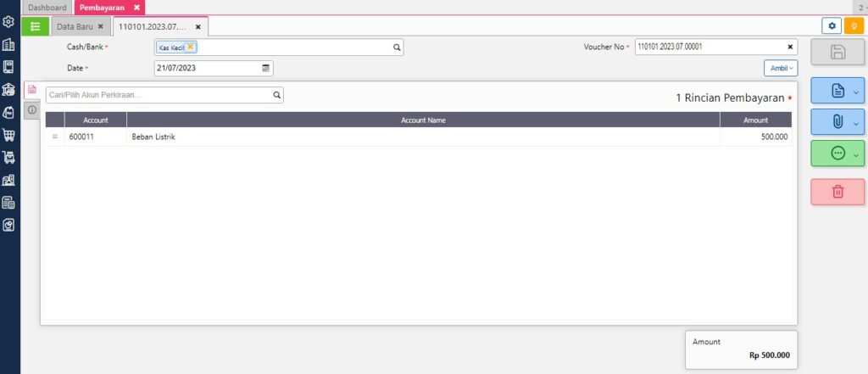Click the 1 Rincian Pembayaran heading
Viewport: 868px width, 374px height.
coord(730,98)
